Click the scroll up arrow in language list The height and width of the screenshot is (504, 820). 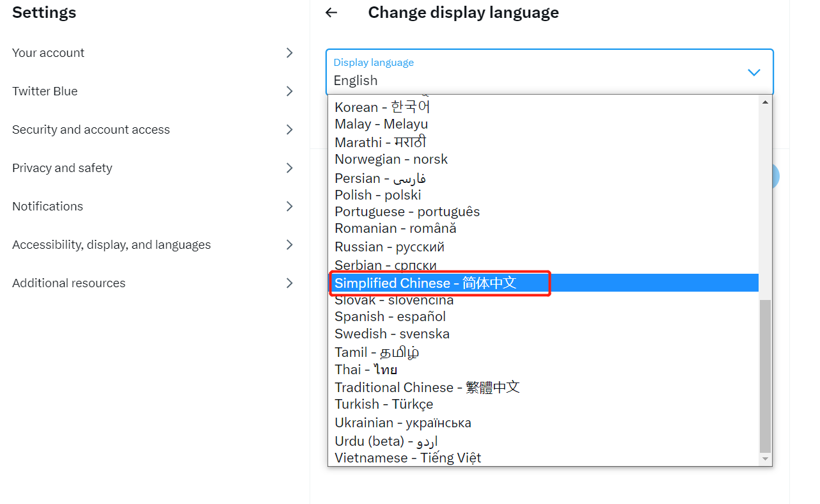765,102
